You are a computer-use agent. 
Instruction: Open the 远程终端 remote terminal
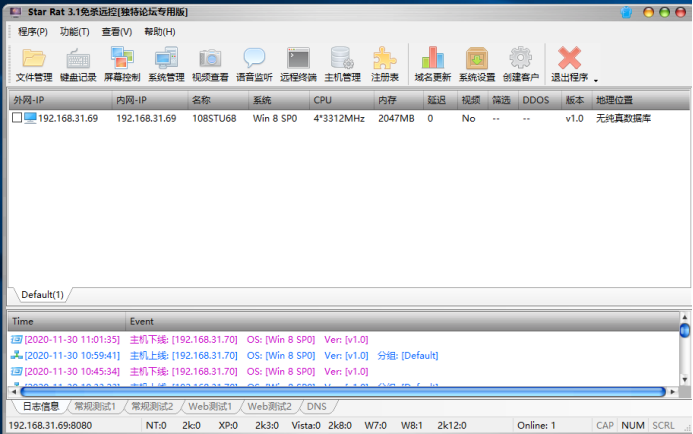298,65
